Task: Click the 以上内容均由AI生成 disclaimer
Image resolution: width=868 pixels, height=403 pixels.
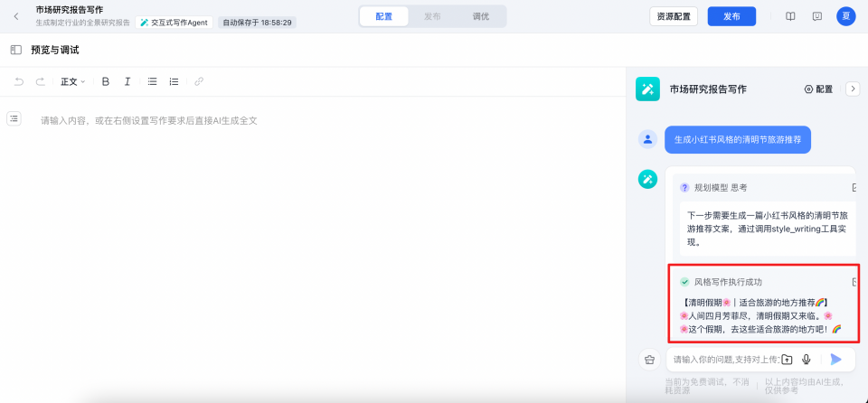Action: pos(804,386)
